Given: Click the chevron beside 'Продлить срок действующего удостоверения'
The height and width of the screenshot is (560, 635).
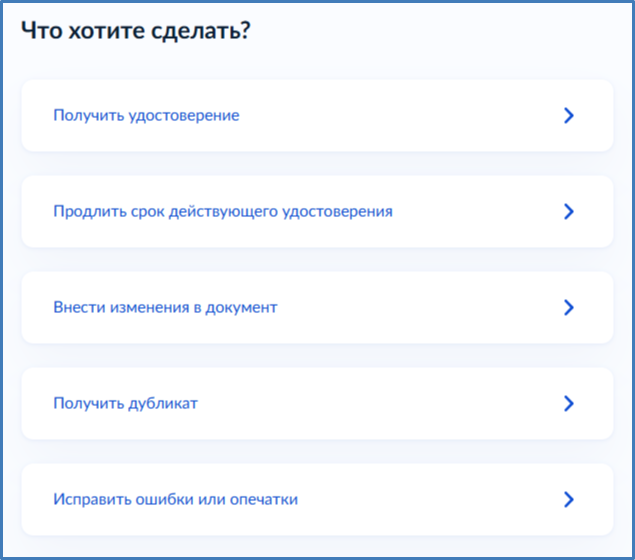Looking at the screenshot, I should [568, 212].
